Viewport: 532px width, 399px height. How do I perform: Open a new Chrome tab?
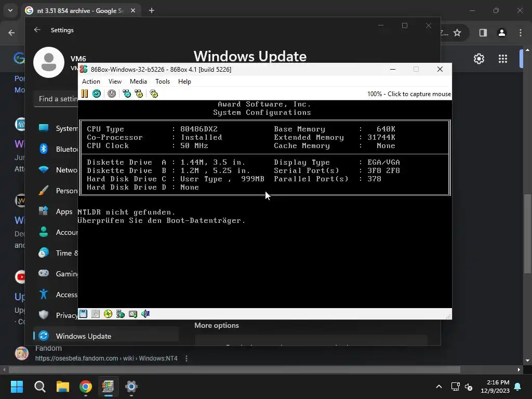(x=152, y=10)
